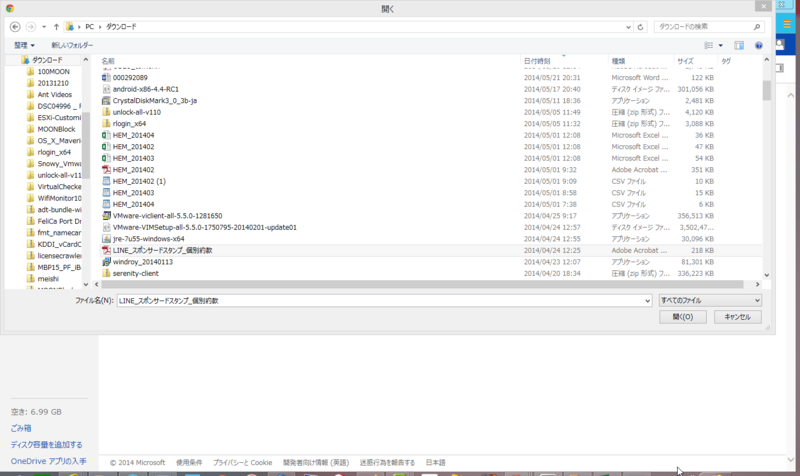This screenshot has width=800, height=476.
Task: Open the すべてのファイル file type dropdown
Action: 710,300
